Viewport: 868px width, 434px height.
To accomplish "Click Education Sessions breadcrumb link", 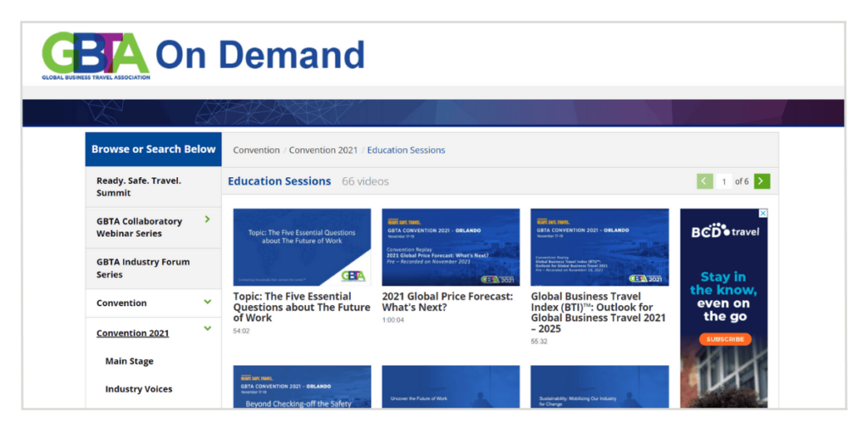I will tap(406, 150).
